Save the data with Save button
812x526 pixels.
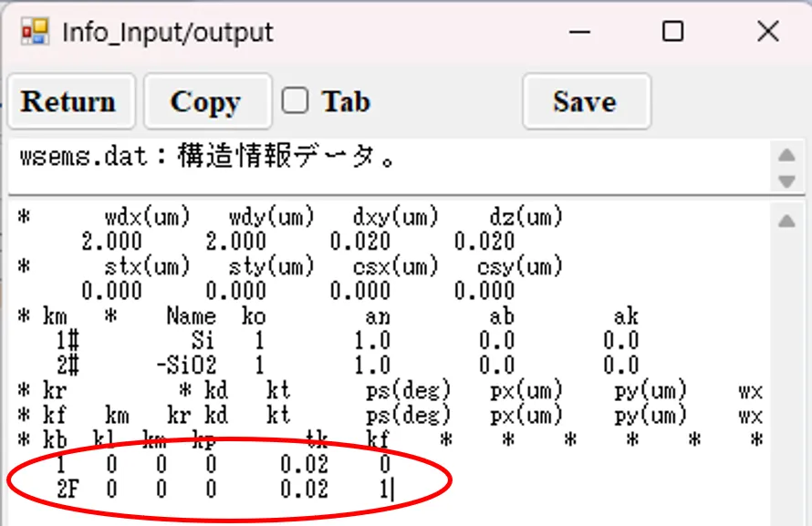click(587, 101)
